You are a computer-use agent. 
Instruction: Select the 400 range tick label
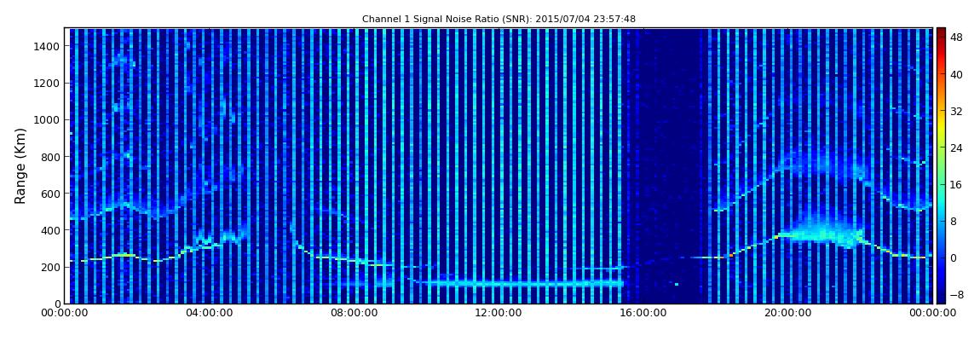pos(50,231)
